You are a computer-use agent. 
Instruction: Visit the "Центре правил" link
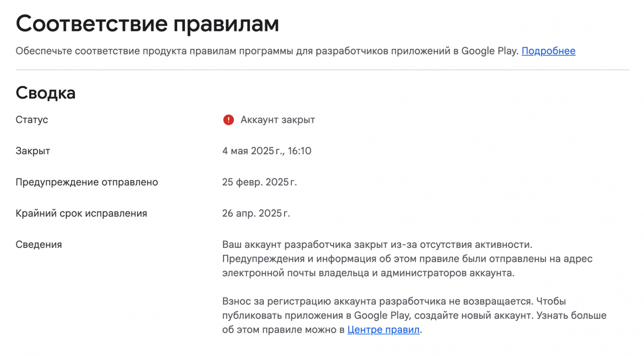pos(383,330)
